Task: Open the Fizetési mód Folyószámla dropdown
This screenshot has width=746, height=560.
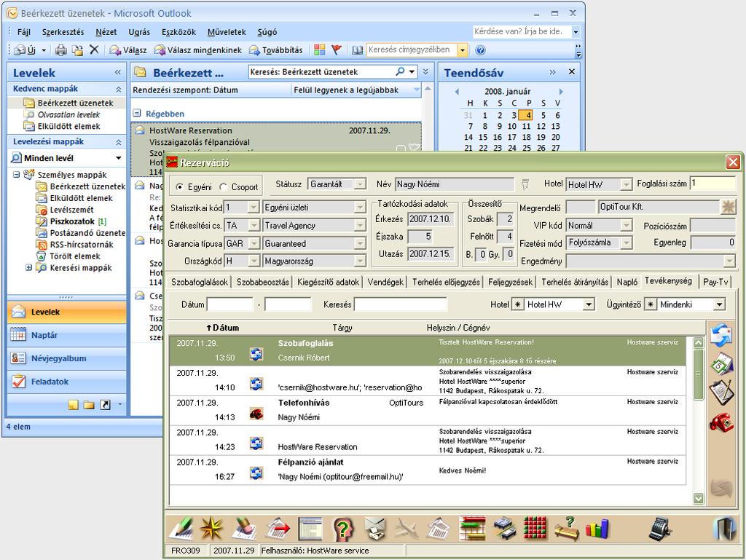Action: point(627,243)
